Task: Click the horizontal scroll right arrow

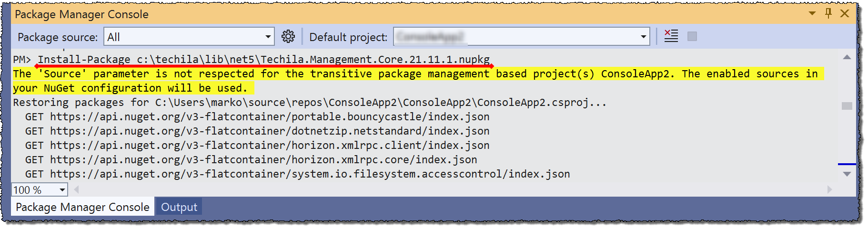Action: tap(829, 190)
